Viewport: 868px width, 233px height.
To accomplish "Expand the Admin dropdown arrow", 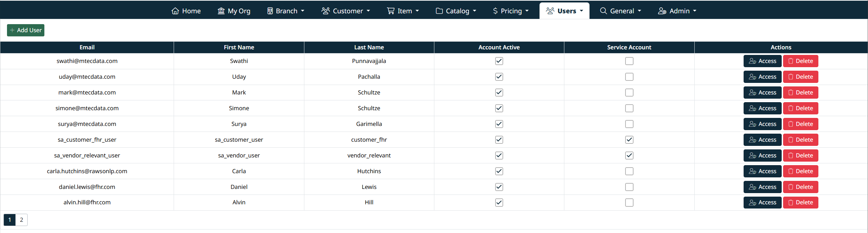I will click(695, 11).
